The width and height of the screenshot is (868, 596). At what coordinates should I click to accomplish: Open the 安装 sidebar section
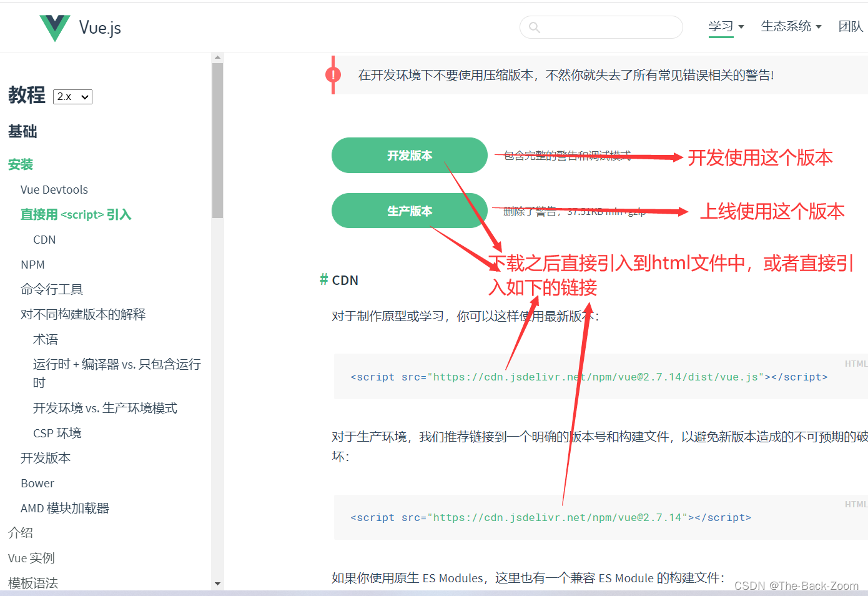point(21,164)
